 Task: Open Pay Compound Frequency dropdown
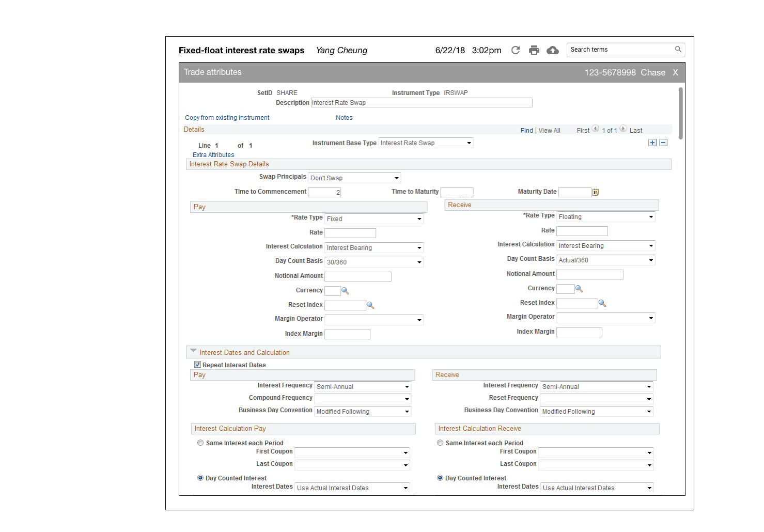pyautogui.click(x=363, y=399)
